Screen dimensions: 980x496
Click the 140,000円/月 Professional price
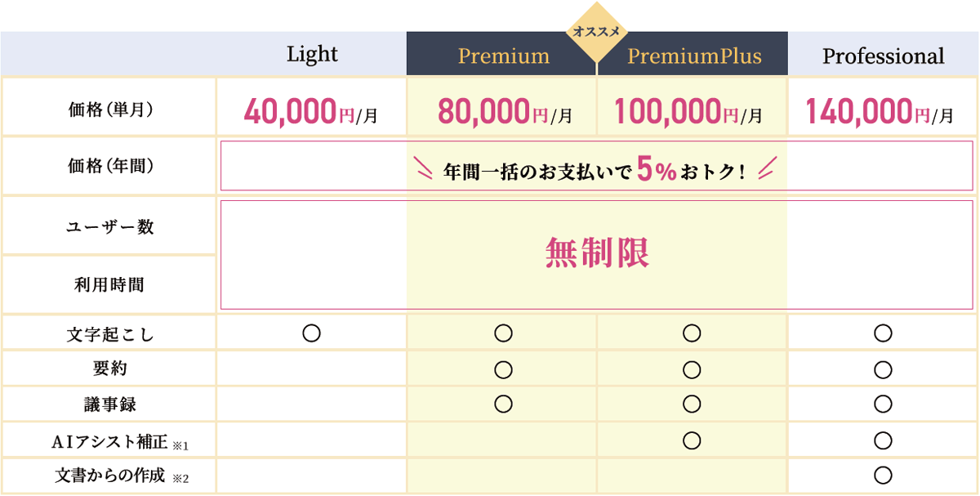click(x=880, y=111)
